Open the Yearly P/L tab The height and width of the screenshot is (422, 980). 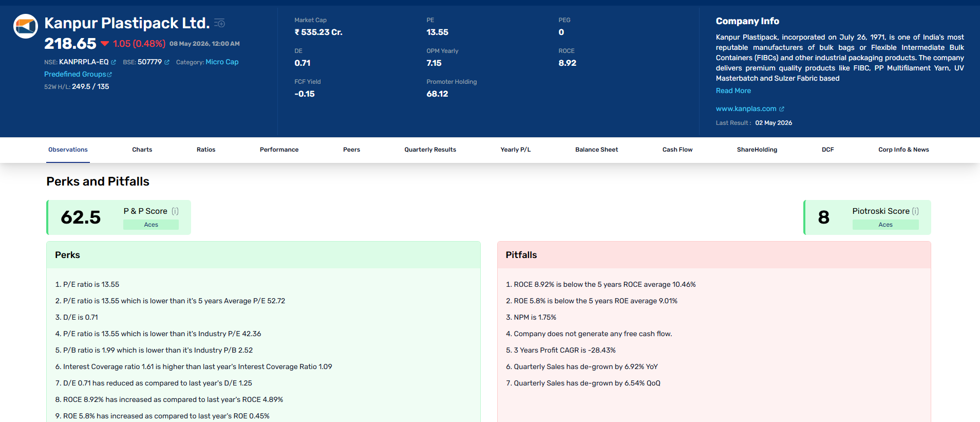coord(516,150)
